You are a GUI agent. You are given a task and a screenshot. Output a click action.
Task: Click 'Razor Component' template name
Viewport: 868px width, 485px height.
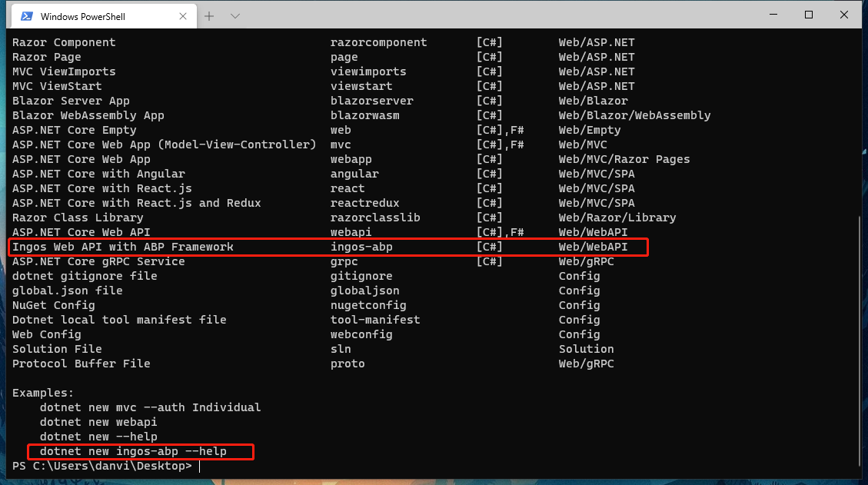tap(65, 42)
